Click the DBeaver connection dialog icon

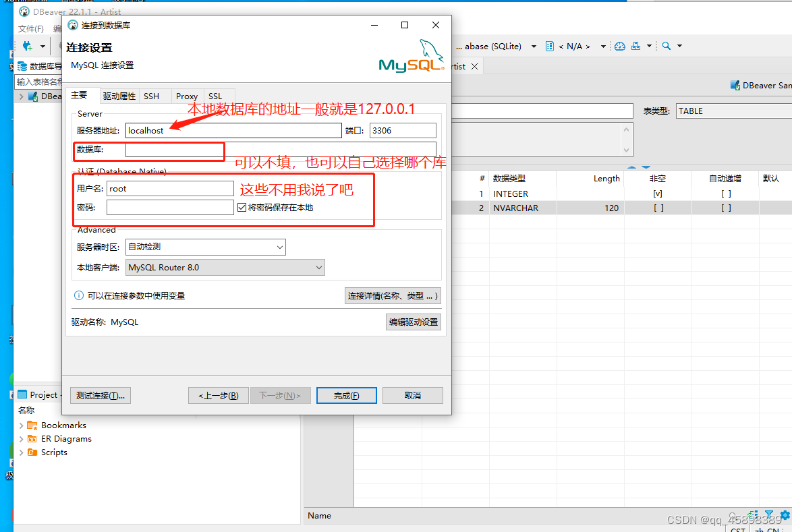pos(73,25)
